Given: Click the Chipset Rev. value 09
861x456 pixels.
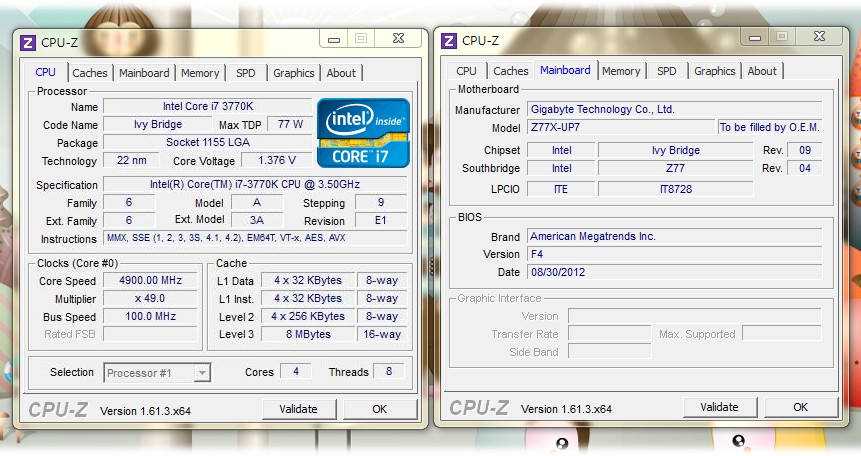Looking at the screenshot, I should (x=805, y=150).
